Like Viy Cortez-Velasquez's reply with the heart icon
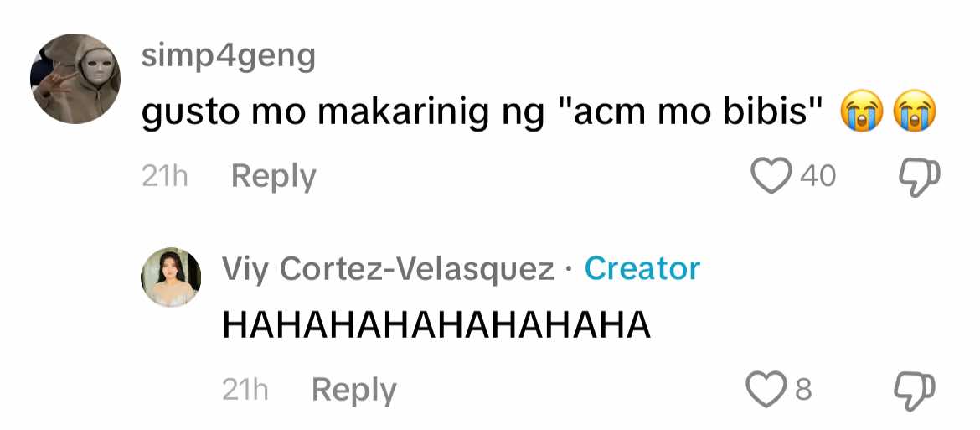 coord(767,389)
